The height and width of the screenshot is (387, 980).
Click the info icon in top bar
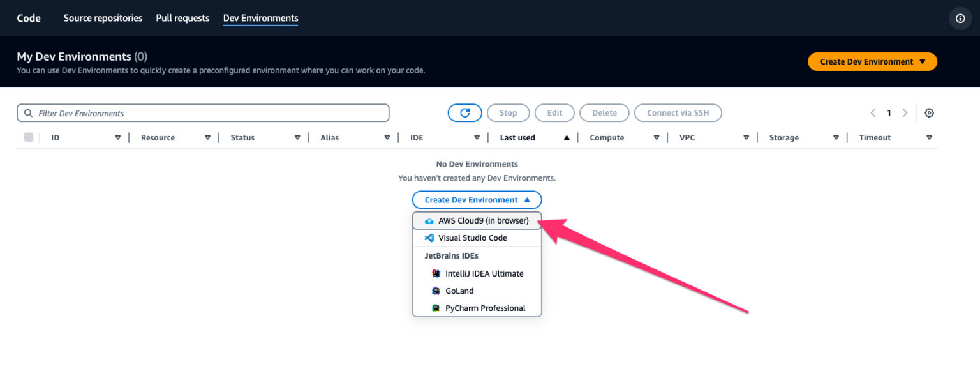[960, 19]
